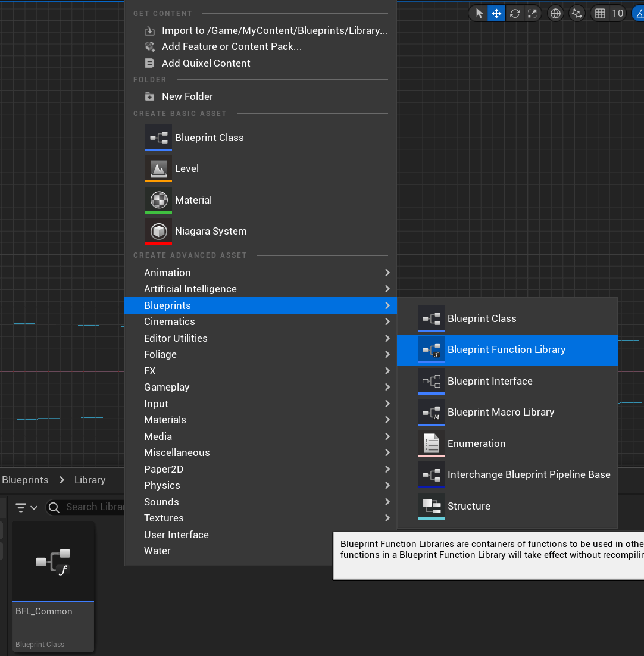This screenshot has height=656, width=644.
Task: Select Blueprint Macro Library
Action: pos(507,412)
